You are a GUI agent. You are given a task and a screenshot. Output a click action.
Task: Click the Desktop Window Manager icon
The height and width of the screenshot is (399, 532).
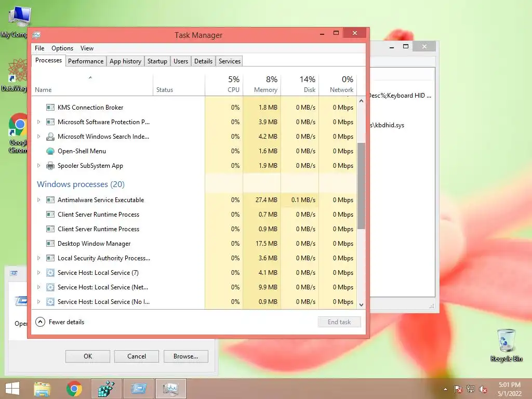(50, 244)
